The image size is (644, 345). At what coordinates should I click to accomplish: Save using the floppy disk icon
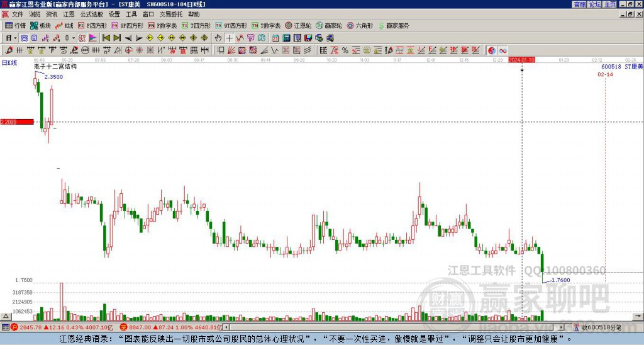308,38
